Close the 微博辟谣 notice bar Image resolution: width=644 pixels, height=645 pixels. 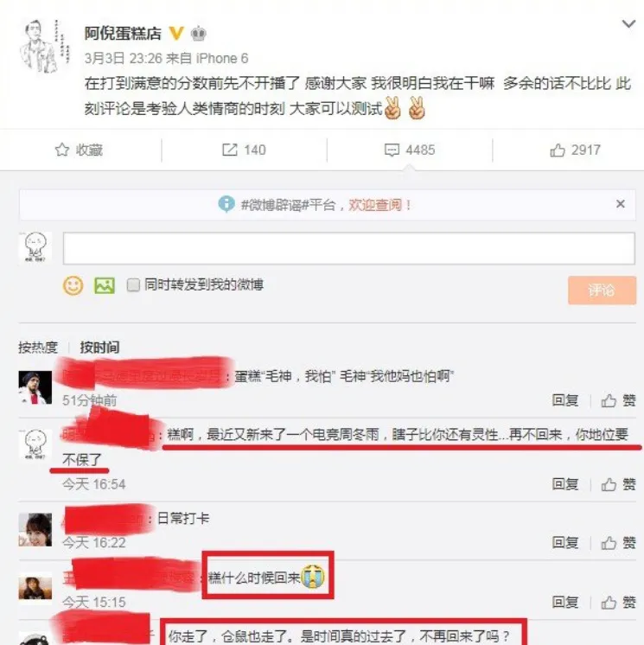pyautogui.click(x=621, y=204)
